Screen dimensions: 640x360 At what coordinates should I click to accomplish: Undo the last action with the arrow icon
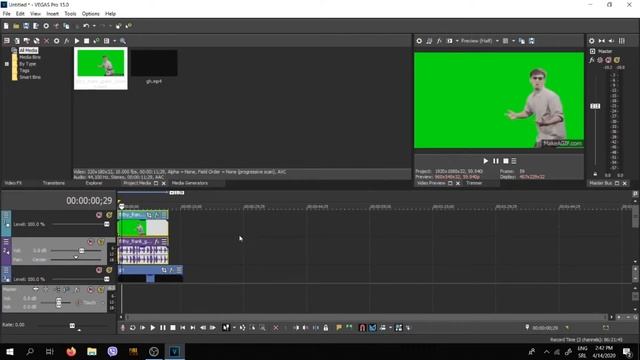pyautogui.click(x=86, y=26)
